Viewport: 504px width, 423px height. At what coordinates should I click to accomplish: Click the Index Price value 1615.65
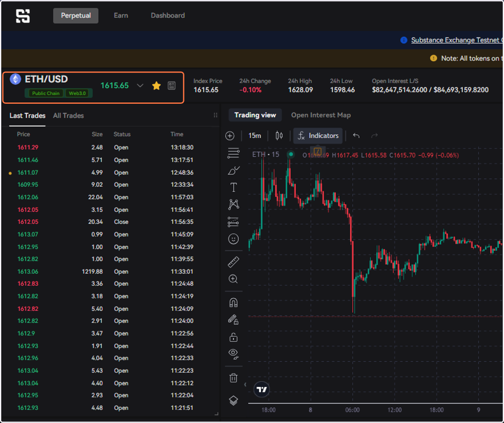206,90
